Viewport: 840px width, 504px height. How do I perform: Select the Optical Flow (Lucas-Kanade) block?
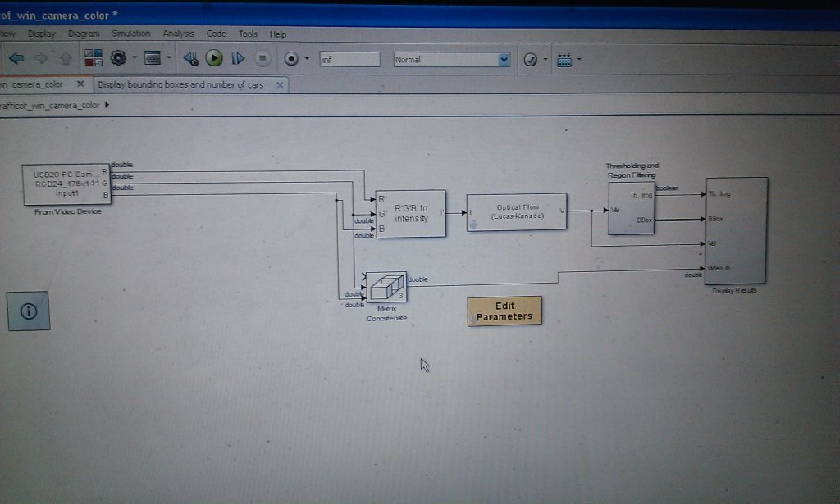click(x=516, y=212)
